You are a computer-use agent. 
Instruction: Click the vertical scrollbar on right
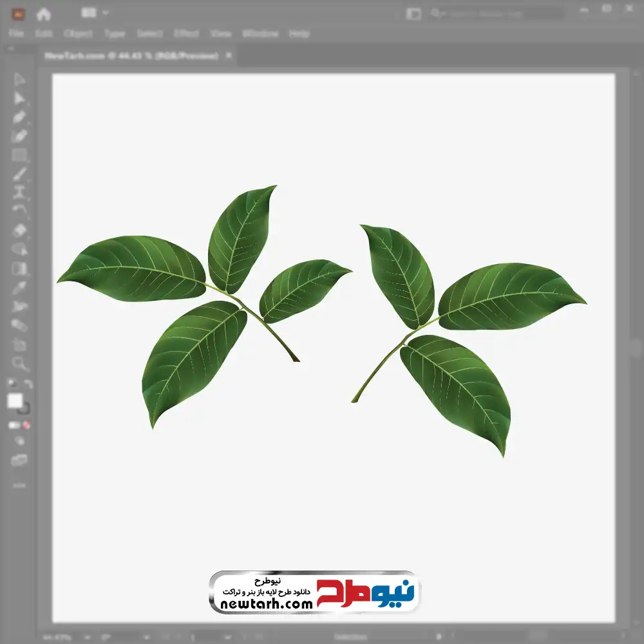[x=636, y=348]
